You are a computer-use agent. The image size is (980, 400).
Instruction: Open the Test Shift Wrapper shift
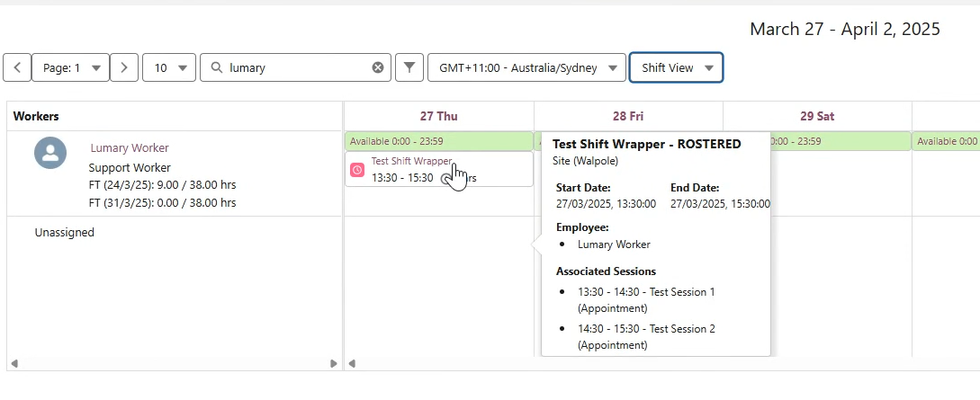[x=411, y=161]
